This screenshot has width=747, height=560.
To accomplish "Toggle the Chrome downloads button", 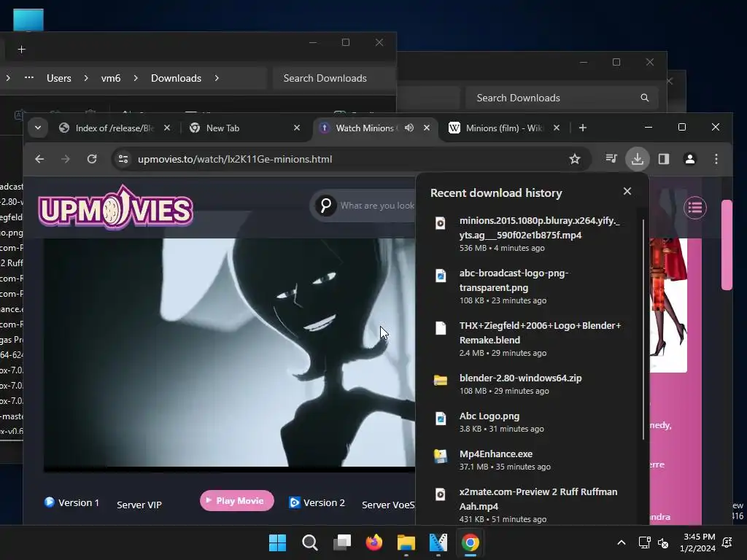I will (x=638, y=158).
